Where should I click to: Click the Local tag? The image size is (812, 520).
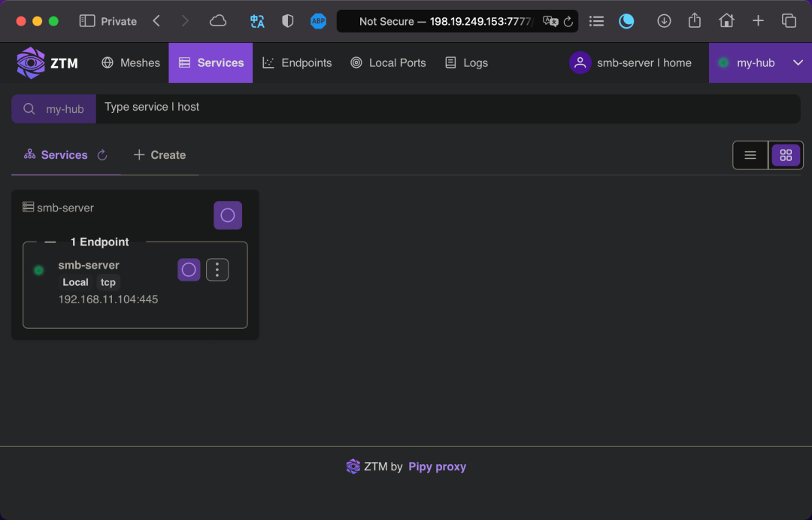[x=76, y=282]
